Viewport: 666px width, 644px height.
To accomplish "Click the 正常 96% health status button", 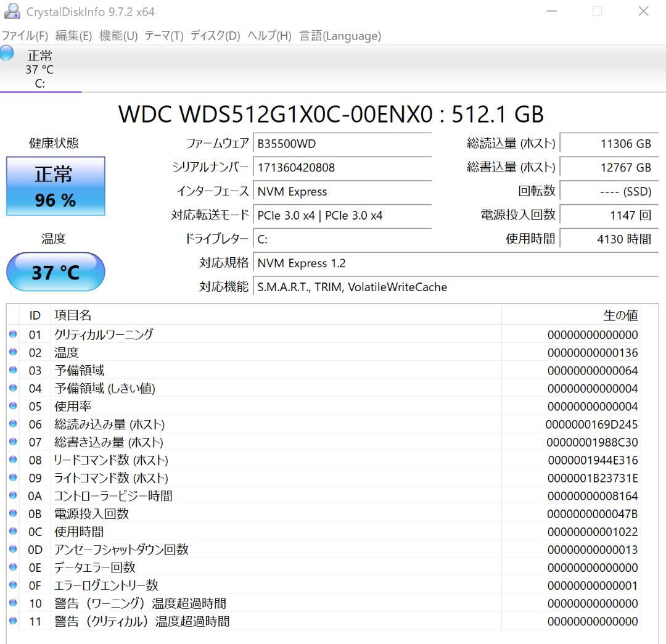I will 55,185.
